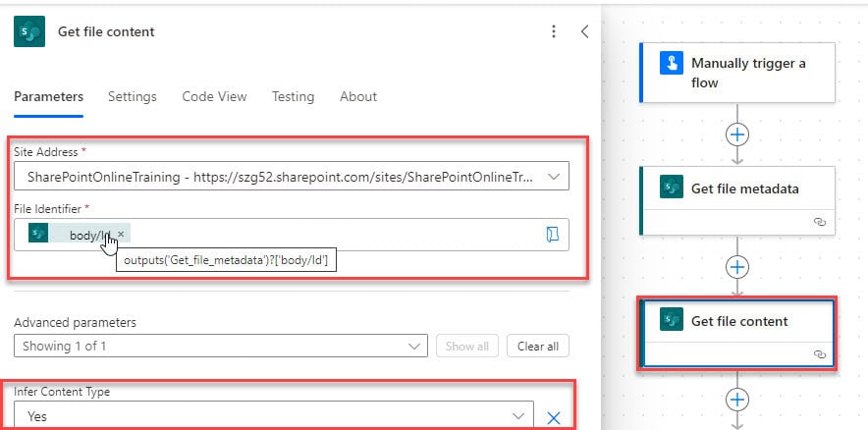Click the SharePoint icon inside body/Id token
The width and height of the screenshot is (868, 430).
38,233
